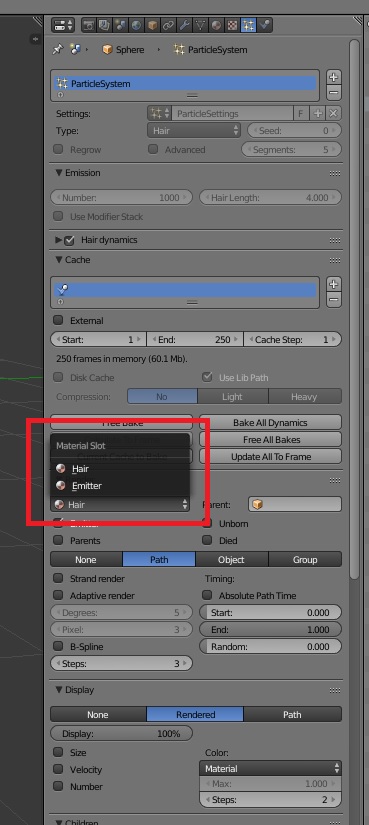Click Free All Bakes button

coord(271,439)
